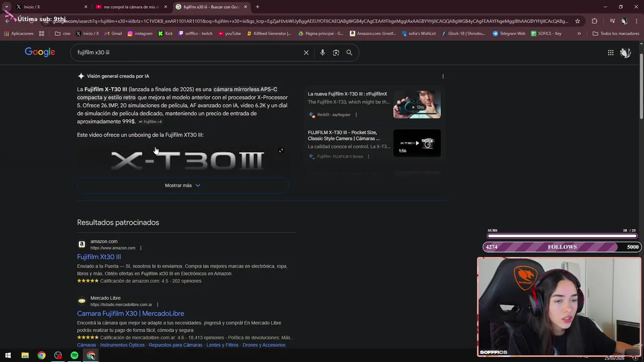Close the Inicio / X tab
Image resolution: width=644 pixels, height=362 pixels.
click(x=86, y=7)
